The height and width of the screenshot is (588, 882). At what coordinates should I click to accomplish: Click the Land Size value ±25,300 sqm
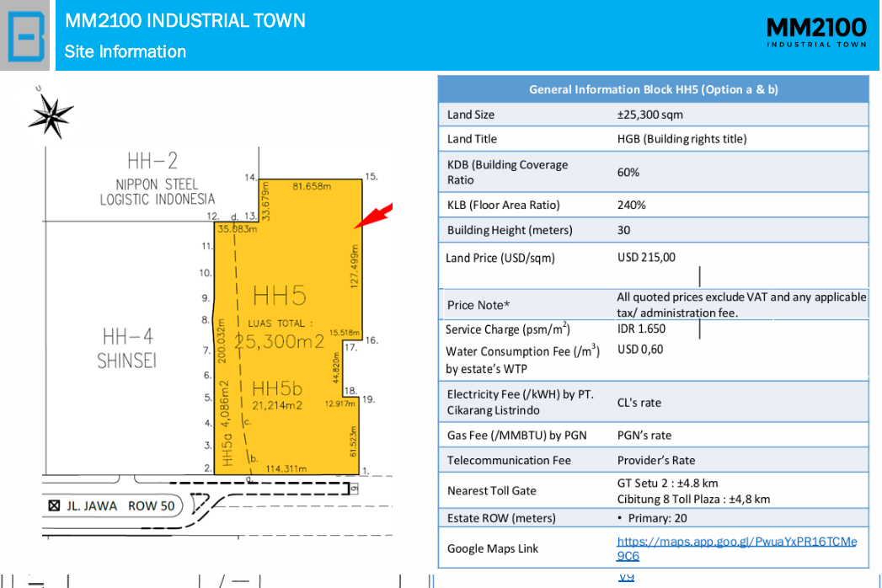click(x=649, y=115)
